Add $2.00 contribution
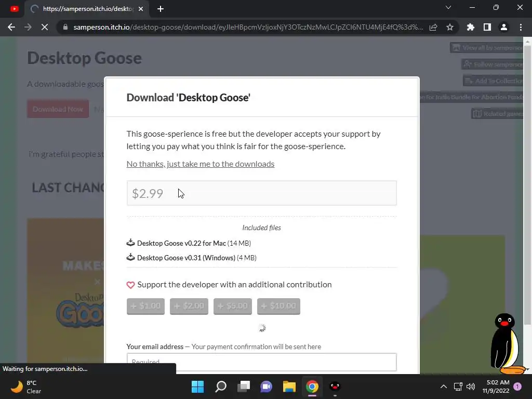The height and width of the screenshot is (399, 532). pos(189,307)
